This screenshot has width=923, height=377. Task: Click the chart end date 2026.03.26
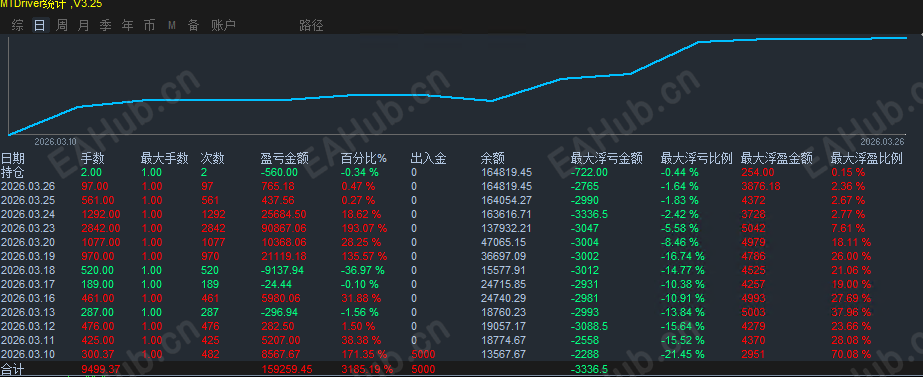[x=882, y=142]
